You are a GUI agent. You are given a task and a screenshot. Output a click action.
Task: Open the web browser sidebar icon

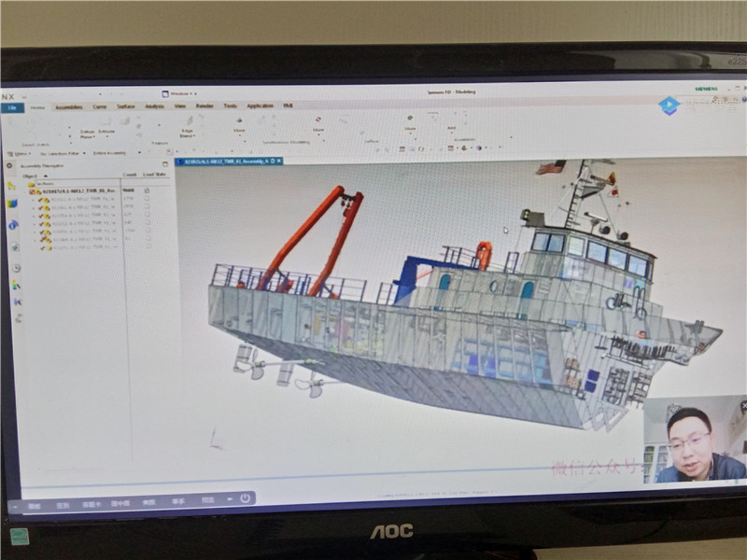point(13,225)
